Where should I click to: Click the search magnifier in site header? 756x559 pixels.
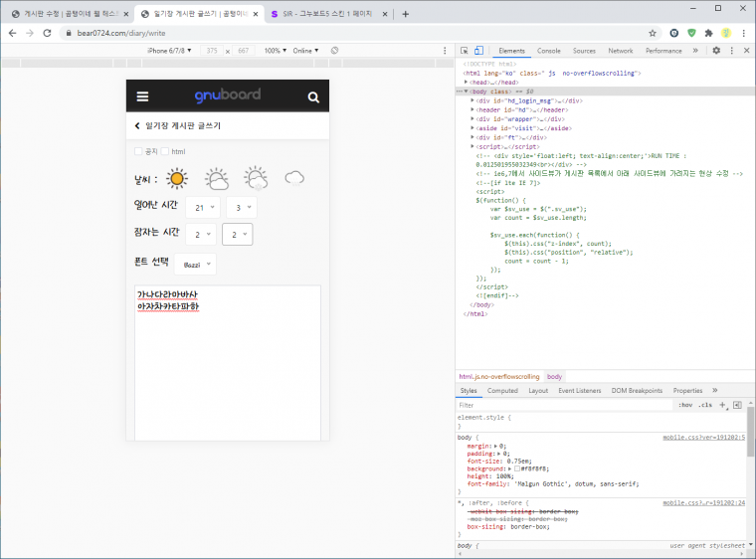click(x=313, y=97)
